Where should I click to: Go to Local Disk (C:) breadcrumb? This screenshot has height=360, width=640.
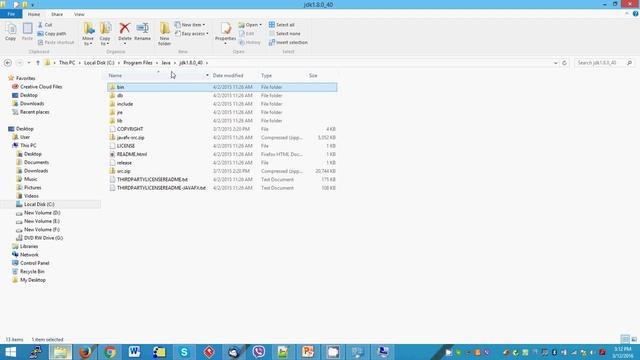tap(99, 63)
